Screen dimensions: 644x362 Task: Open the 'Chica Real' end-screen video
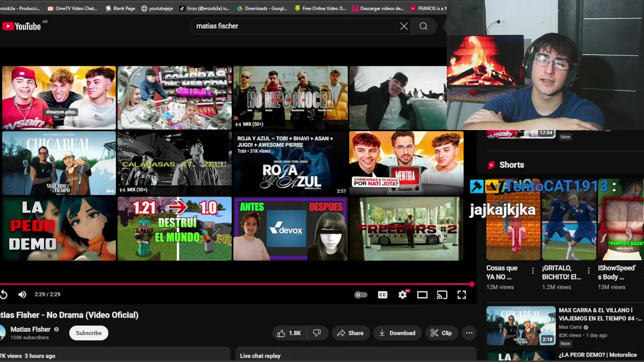[59, 163]
